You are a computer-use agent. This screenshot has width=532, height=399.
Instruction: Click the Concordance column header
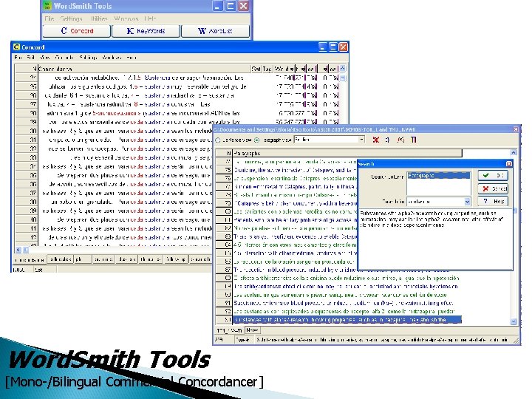144,69
